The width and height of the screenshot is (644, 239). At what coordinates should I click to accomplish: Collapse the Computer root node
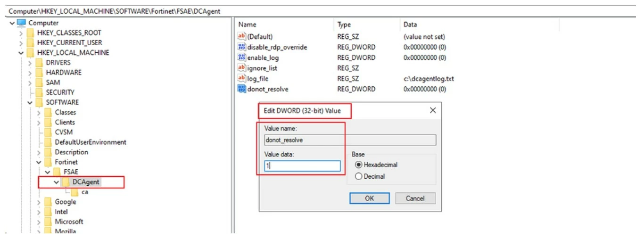coord(12,23)
